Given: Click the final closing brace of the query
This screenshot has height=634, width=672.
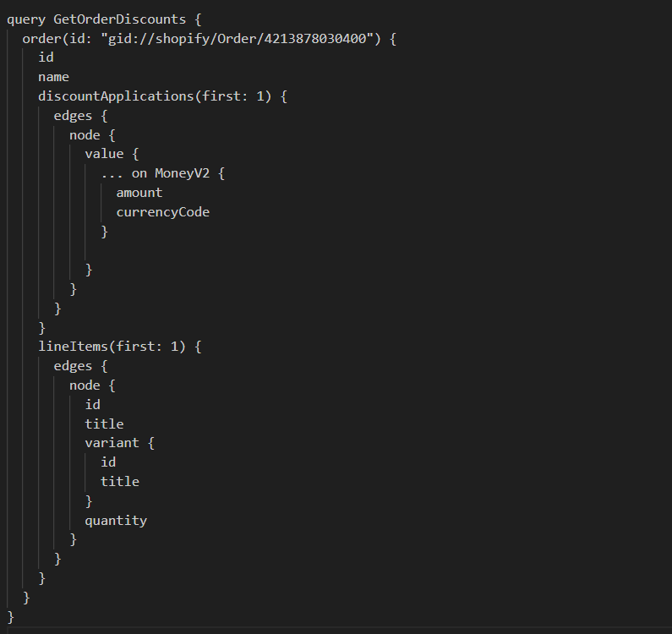Looking at the screenshot, I should [11, 617].
